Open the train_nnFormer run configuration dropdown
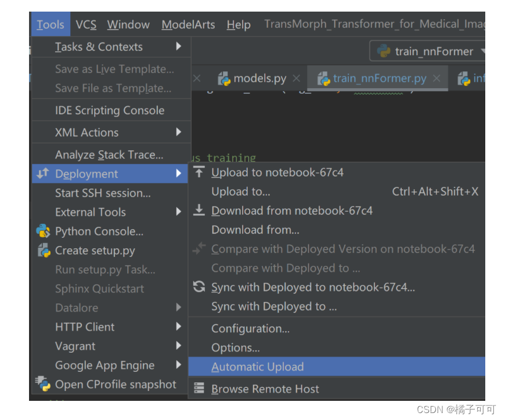The width and height of the screenshot is (505, 420). tap(427, 51)
